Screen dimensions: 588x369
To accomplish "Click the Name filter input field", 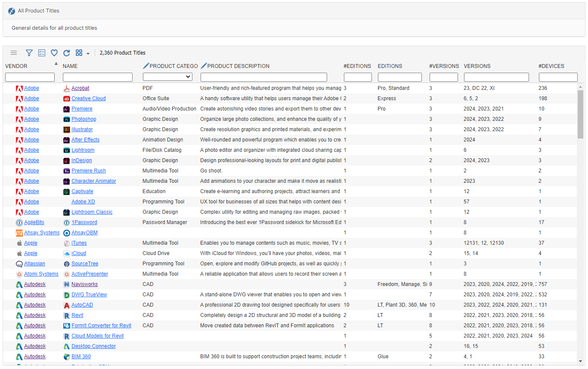I will pyautogui.click(x=98, y=77).
